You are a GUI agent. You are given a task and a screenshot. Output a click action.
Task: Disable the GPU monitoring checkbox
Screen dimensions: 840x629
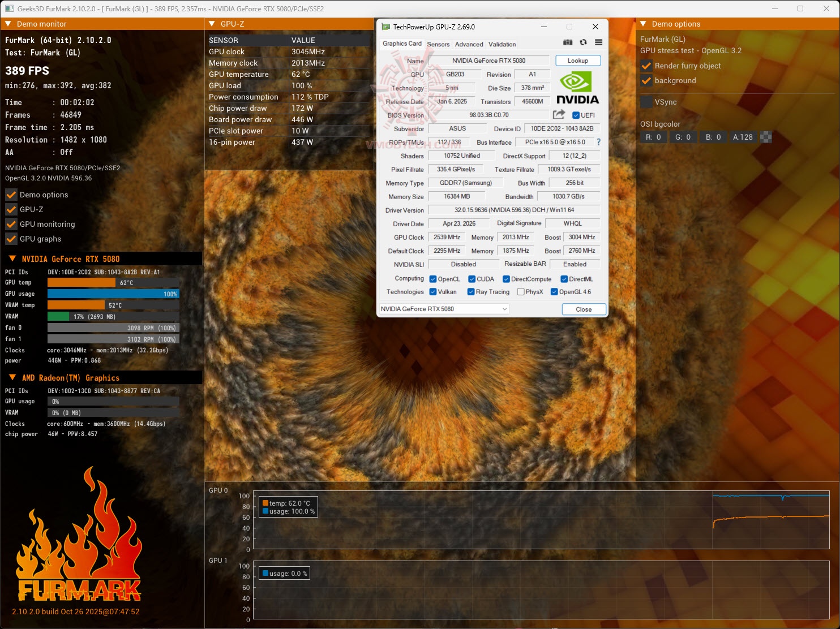[11, 224]
